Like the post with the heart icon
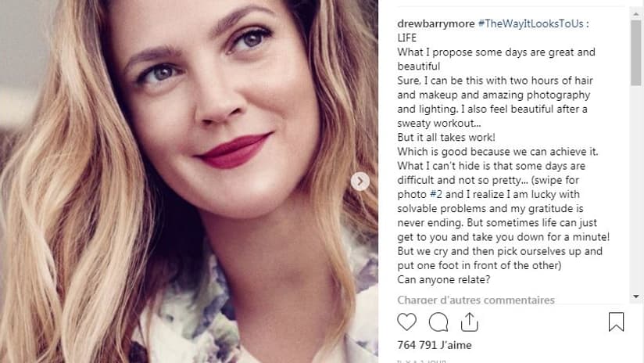 (x=407, y=322)
